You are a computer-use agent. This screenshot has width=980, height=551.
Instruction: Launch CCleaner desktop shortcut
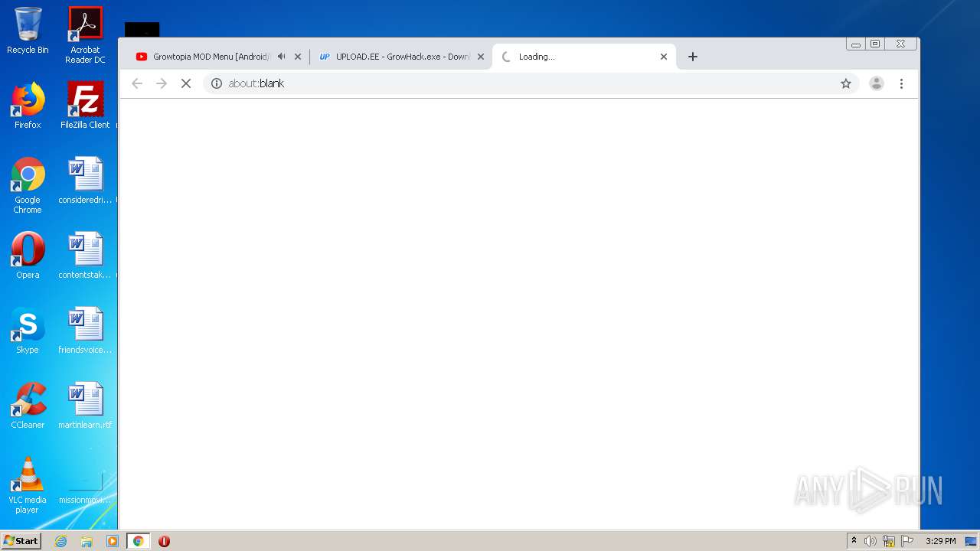point(28,406)
